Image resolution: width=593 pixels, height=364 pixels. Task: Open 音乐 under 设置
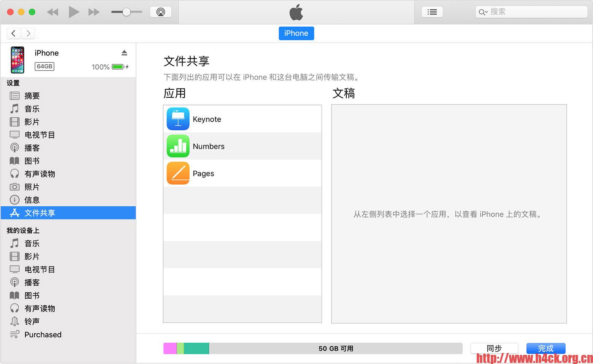click(x=68, y=109)
